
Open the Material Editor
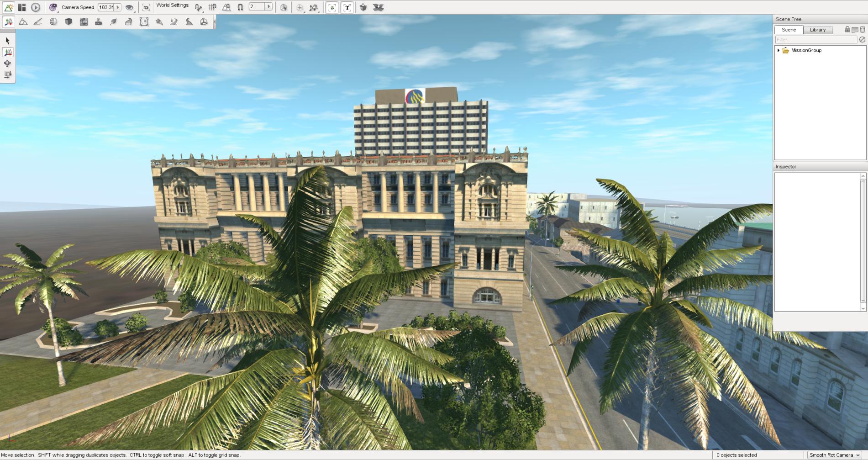53,21
